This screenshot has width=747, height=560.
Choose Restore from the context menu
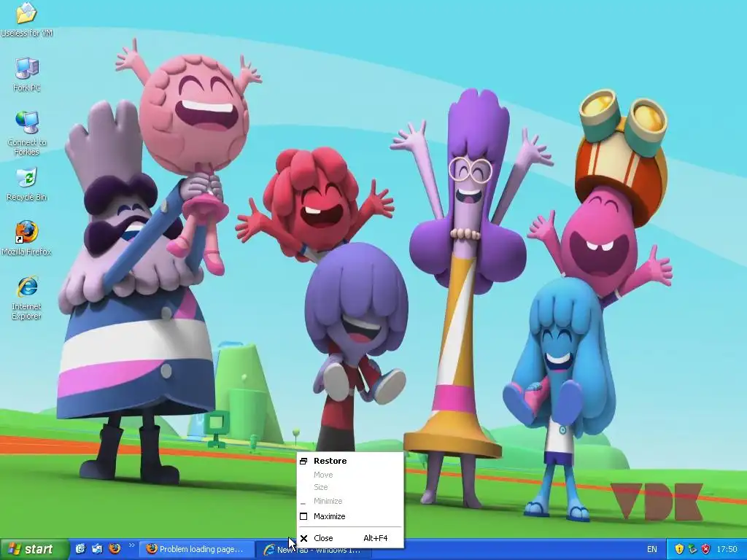(x=350, y=461)
